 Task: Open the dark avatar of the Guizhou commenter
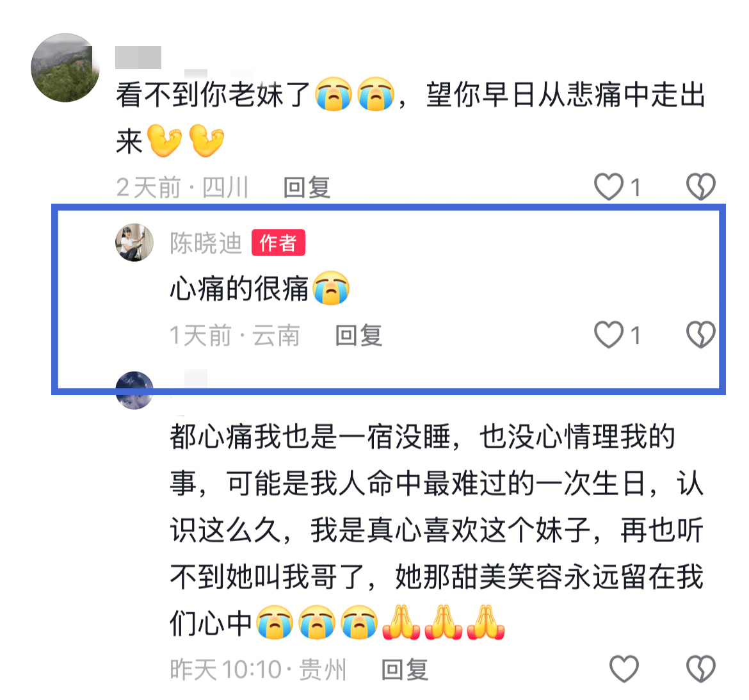point(134,390)
